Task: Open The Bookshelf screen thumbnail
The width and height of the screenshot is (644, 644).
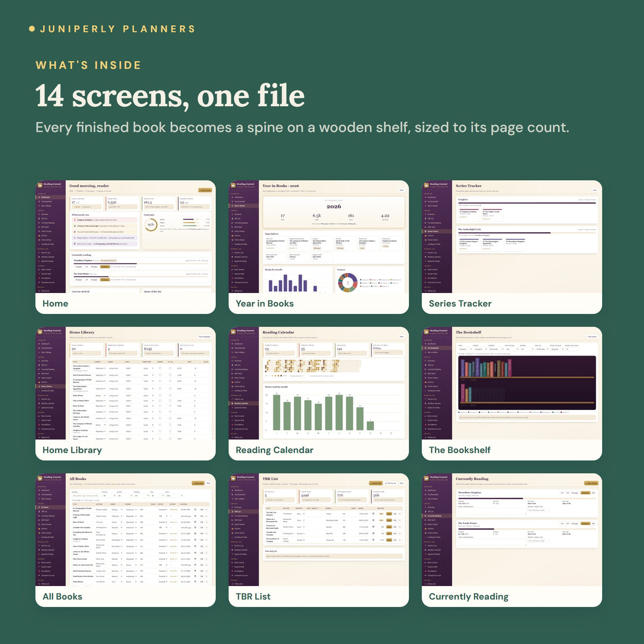Action: 512,393
